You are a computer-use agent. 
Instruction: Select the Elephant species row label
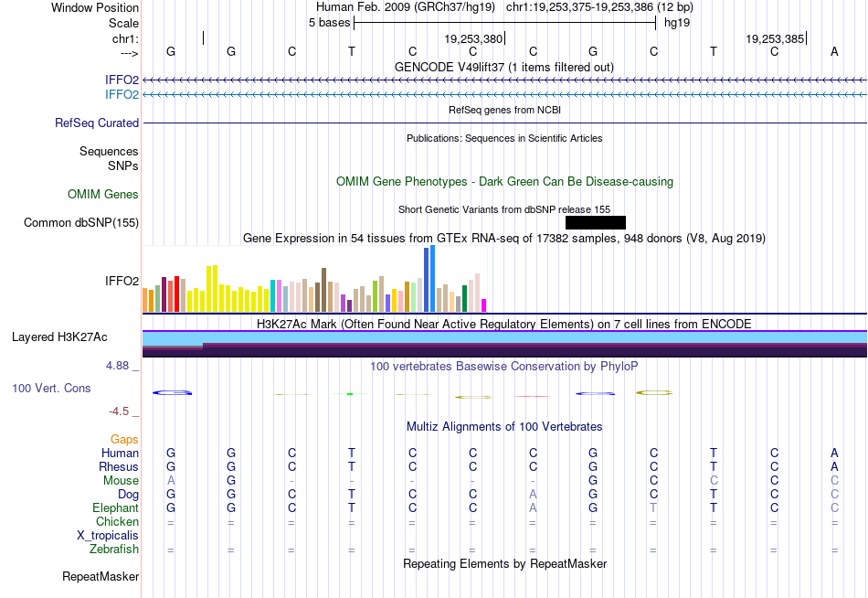tap(116, 507)
